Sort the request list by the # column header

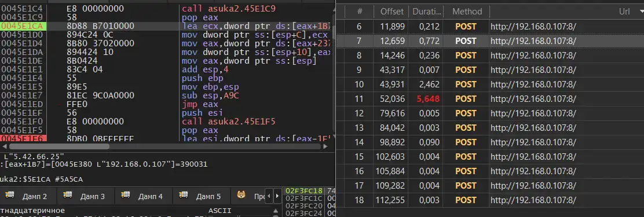click(x=360, y=12)
